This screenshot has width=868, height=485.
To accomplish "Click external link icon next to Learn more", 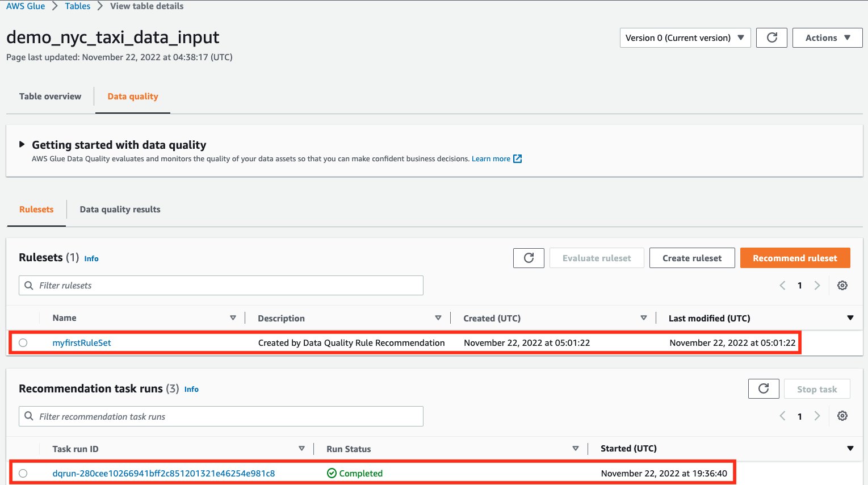I will (x=517, y=159).
